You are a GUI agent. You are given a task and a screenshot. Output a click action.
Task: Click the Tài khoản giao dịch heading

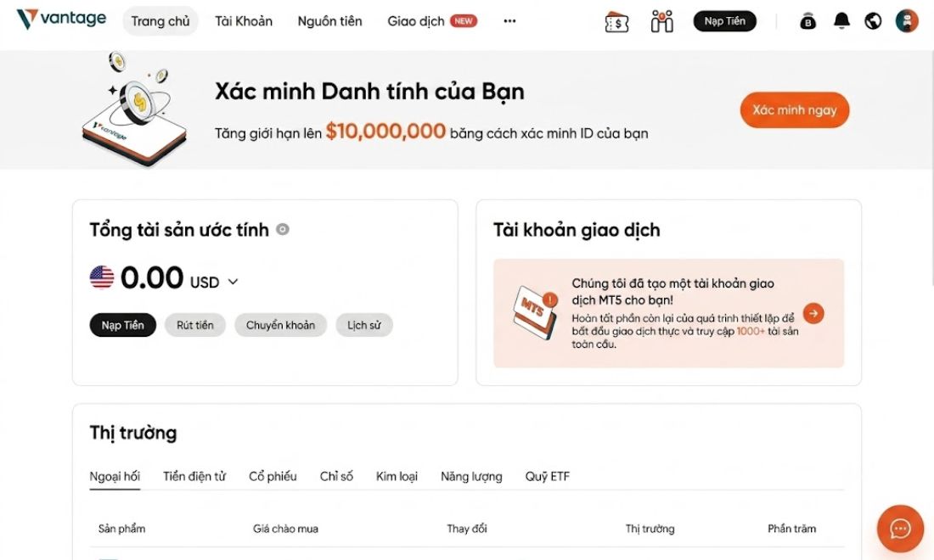(x=577, y=230)
